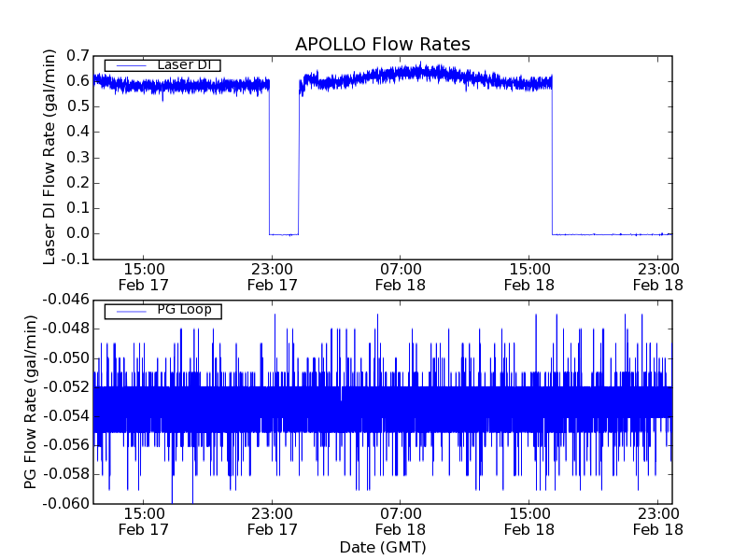Click the 'PG Flow Rate (gal/min)' axis label
Image resolution: width=747 pixels, height=560 pixels.
coord(30,402)
